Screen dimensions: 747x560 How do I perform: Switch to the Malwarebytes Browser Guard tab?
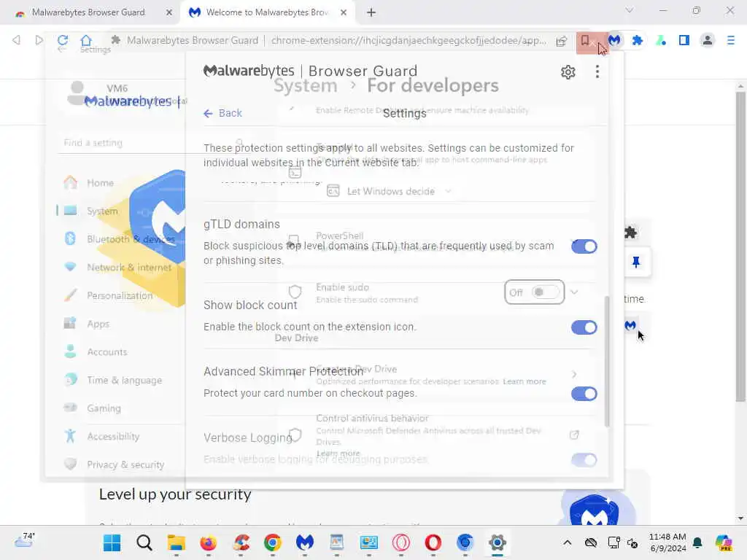click(88, 12)
